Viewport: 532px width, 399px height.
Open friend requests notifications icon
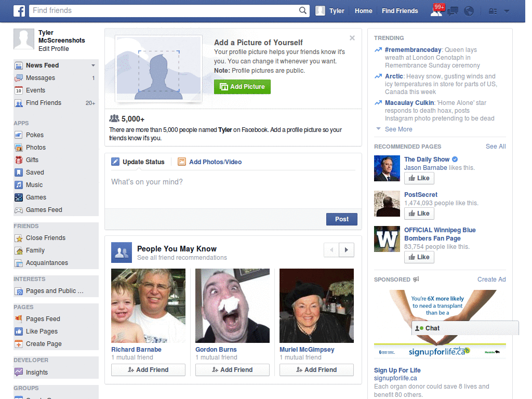coord(436,11)
